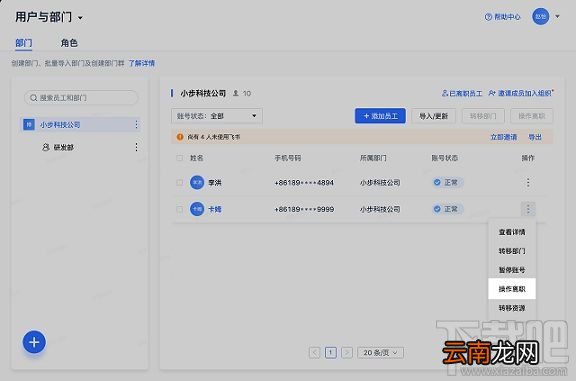The image size is (576, 381).
Task: Click the orange warning icon in notice
Action: [180, 137]
